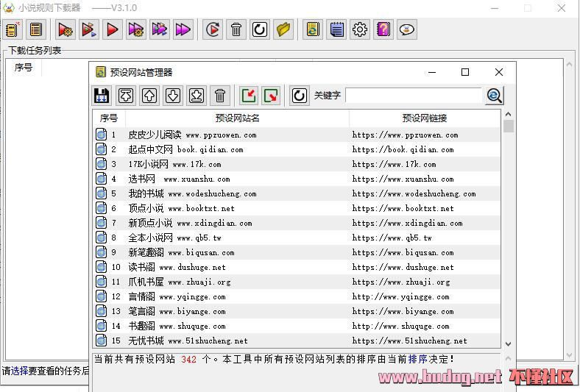Screen dimensions: 580x392
Task: Click the new download task notepad icon
Action: (x=13, y=29)
